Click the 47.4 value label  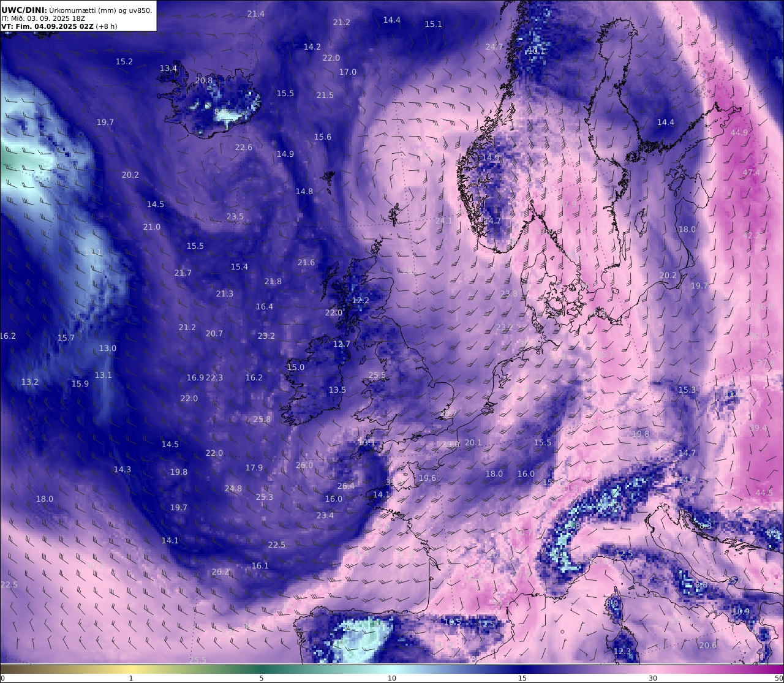click(751, 172)
